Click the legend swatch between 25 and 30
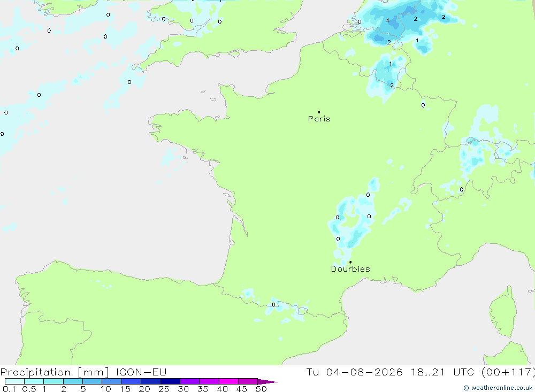This screenshot has height=392, width=535. [170, 381]
